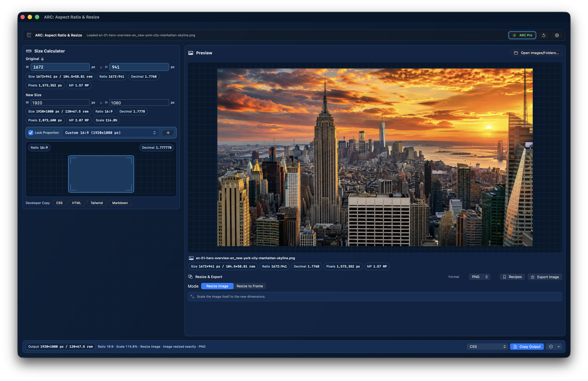Click the Resize & Export section icon
The width and height of the screenshot is (588, 381).
click(190, 277)
